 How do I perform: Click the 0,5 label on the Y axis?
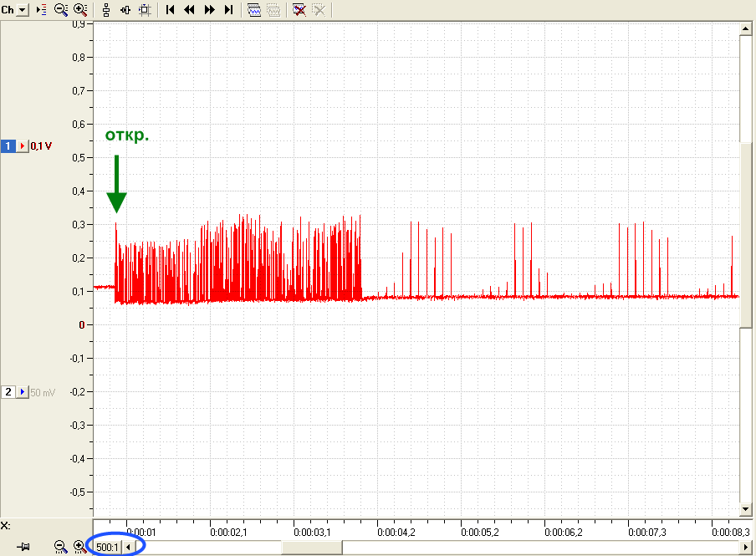point(79,158)
